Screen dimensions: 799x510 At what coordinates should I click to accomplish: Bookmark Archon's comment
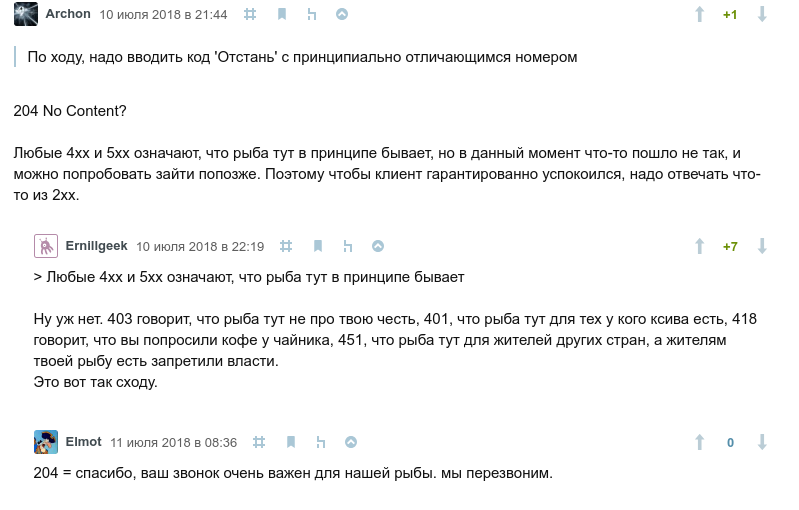click(x=282, y=14)
